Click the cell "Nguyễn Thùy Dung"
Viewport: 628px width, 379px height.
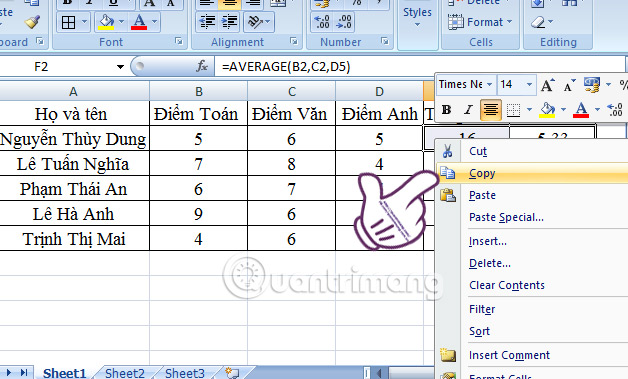pos(73,139)
